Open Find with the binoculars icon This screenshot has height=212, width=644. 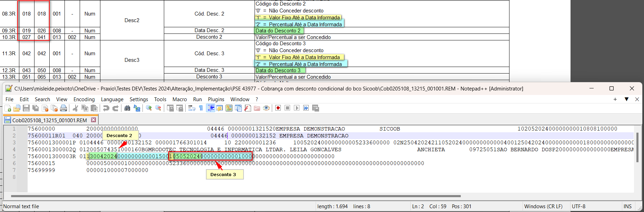coord(128,108)
